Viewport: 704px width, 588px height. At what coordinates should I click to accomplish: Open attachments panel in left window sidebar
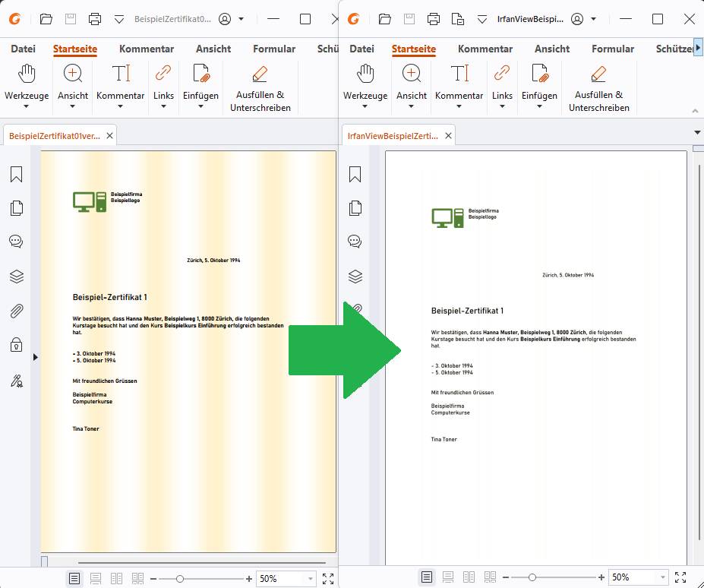[16, 311]
